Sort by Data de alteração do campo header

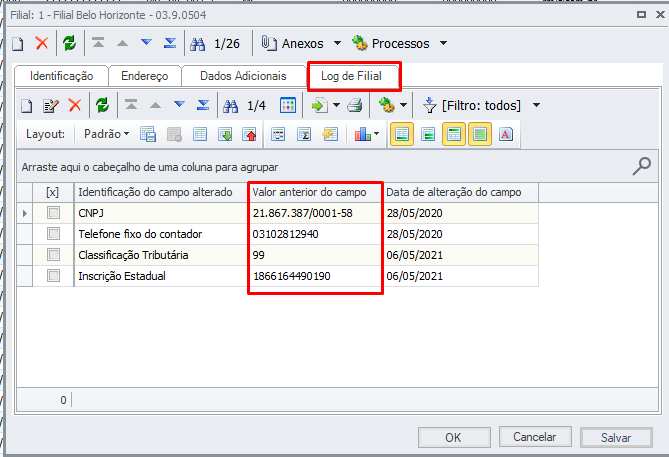point(461,192)
